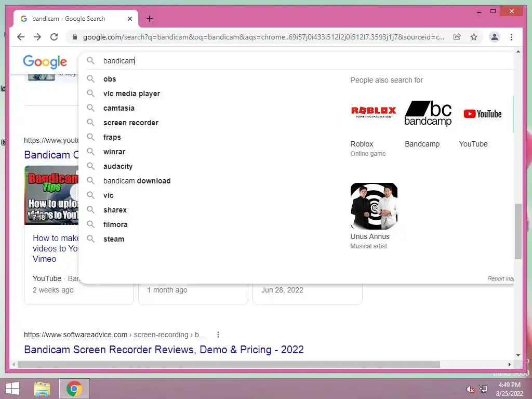Viewport: 532px width, 399px height.
Task: Click the softwareadvice.com result URL
Action: (114, 335)
